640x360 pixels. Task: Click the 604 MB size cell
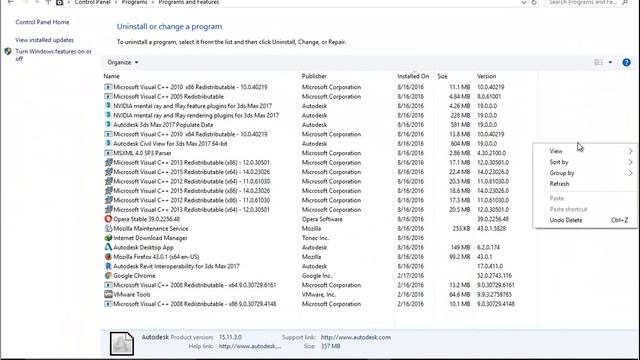point(460,144)
